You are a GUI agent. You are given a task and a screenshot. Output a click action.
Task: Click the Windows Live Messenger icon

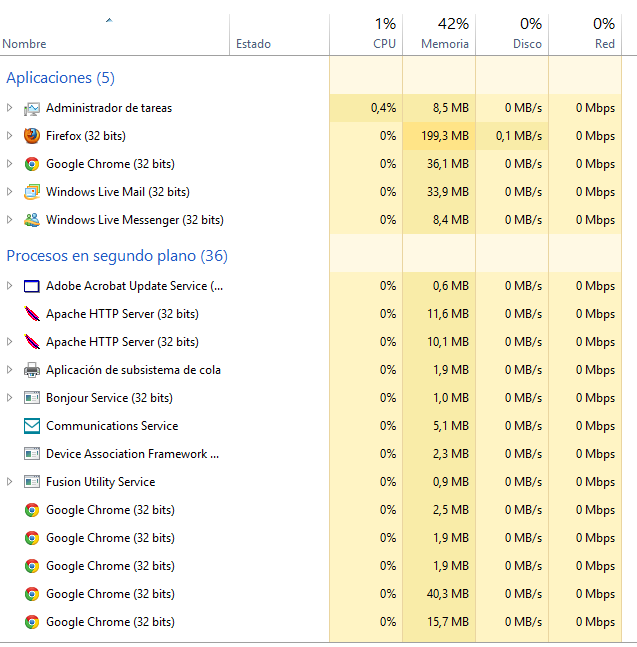click(32, 220)
